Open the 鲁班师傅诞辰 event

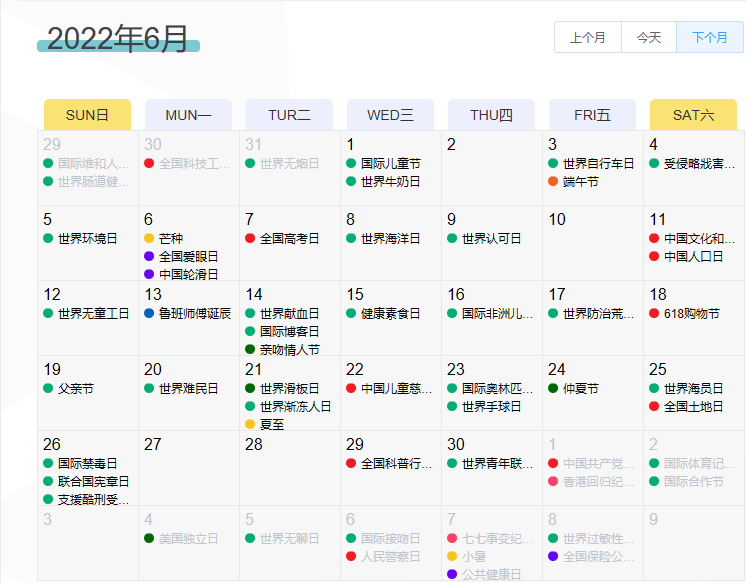(188, 314)
